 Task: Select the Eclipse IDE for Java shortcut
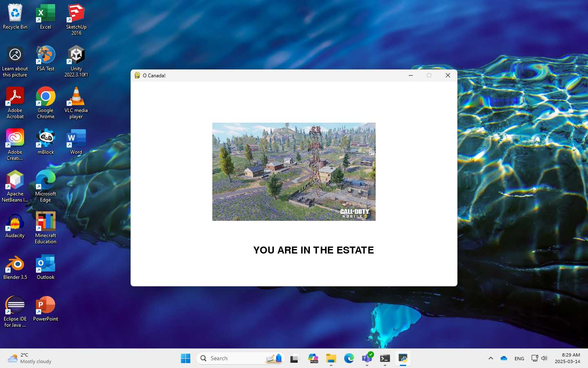click(x=15, y=312)
